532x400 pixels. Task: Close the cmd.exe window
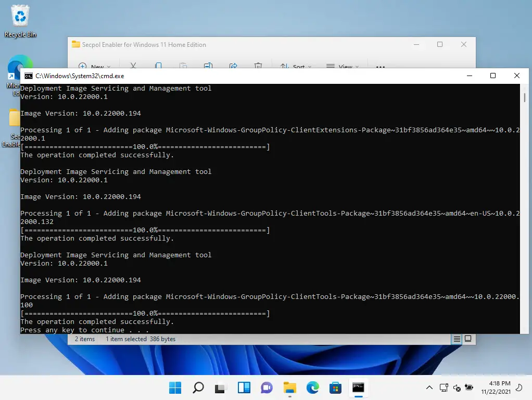pyautogui.click(x=517, y=76)
